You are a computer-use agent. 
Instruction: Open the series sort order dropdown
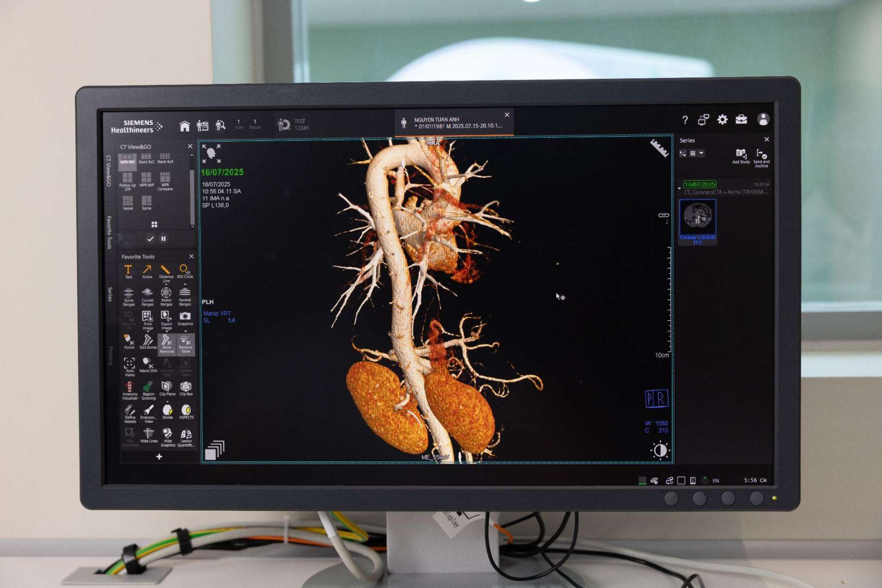pyautogui.click(x=683, y=153)
